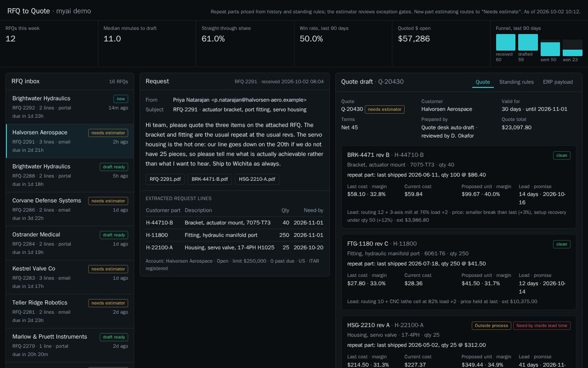This screenshot has width=588, height=368.
Task: Select Teller Ridge Robotics in the inbox
Action: [x=70, y=311]
